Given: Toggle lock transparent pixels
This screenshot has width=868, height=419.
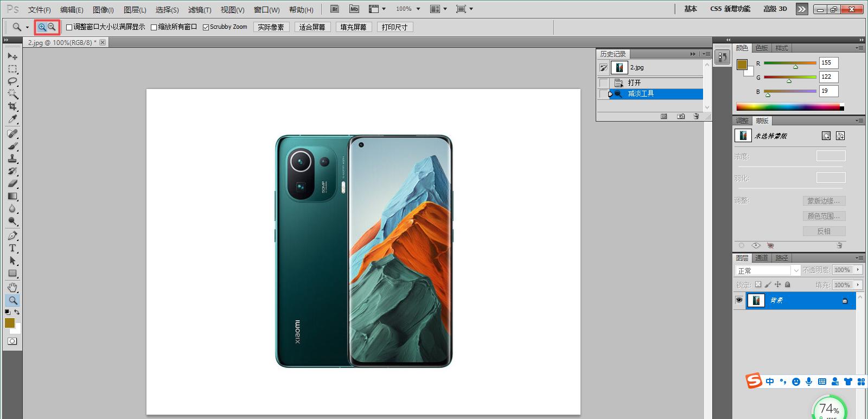Looking at the screenshot, I should click(x=758, y=284).
